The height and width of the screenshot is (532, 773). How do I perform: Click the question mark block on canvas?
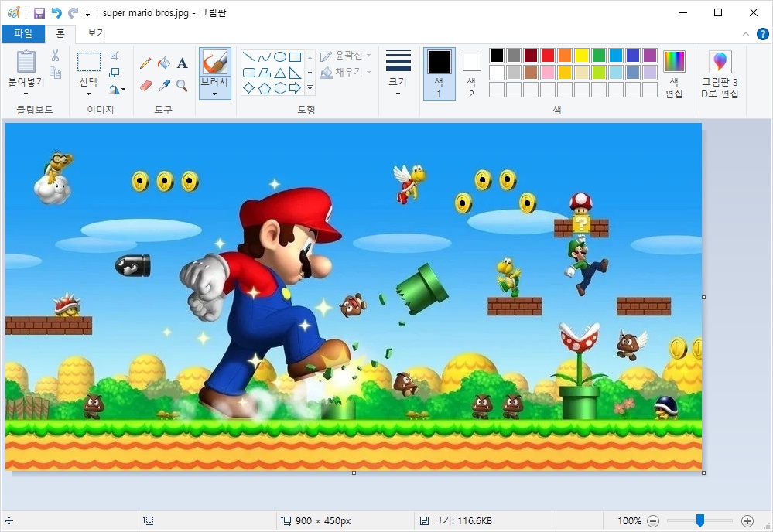click(581, 224)
